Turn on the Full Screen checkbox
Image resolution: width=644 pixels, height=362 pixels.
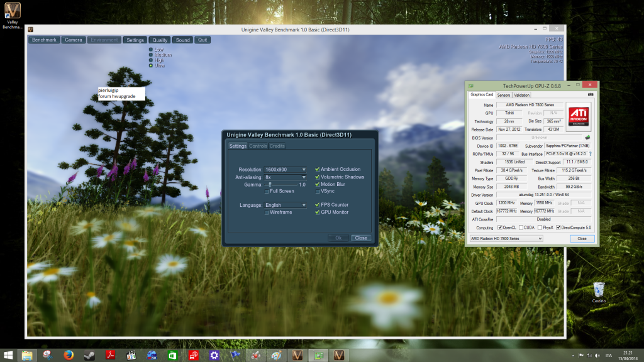tap(267, 191)
